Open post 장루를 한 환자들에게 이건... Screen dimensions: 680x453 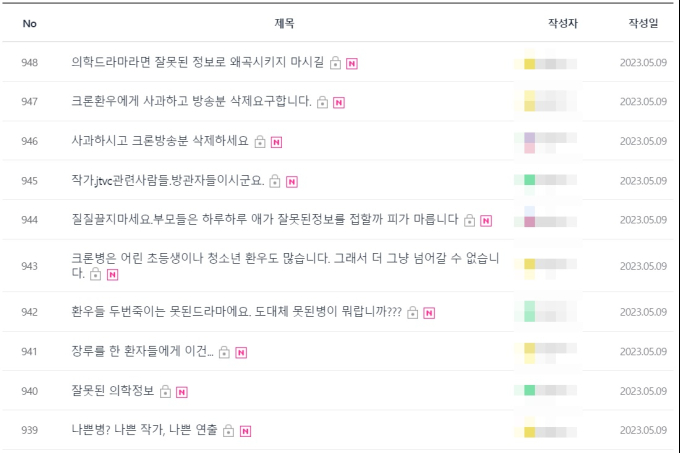[x=142, y=351]
